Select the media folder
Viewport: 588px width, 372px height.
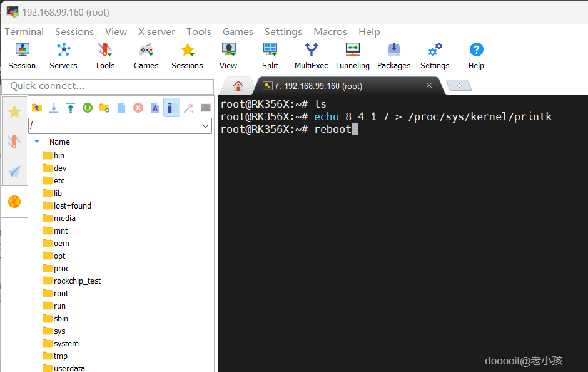59,218
